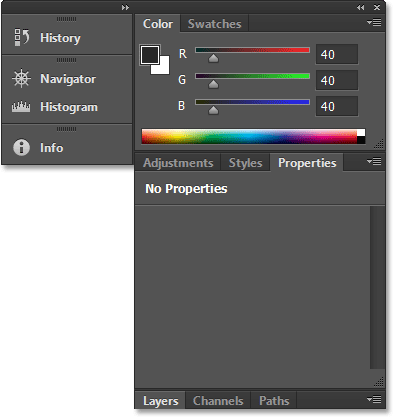Image resolution: width=393 pixels, height=417 pixels.
Task: Open the Navigator panel icon
Action: click(x=21, y=79)
